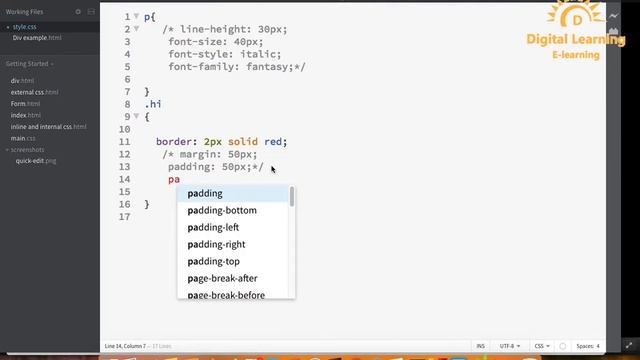Viewport: 640px width, 360px height.
Task: Open Working Files settings gear
Action: pos(78,12)
